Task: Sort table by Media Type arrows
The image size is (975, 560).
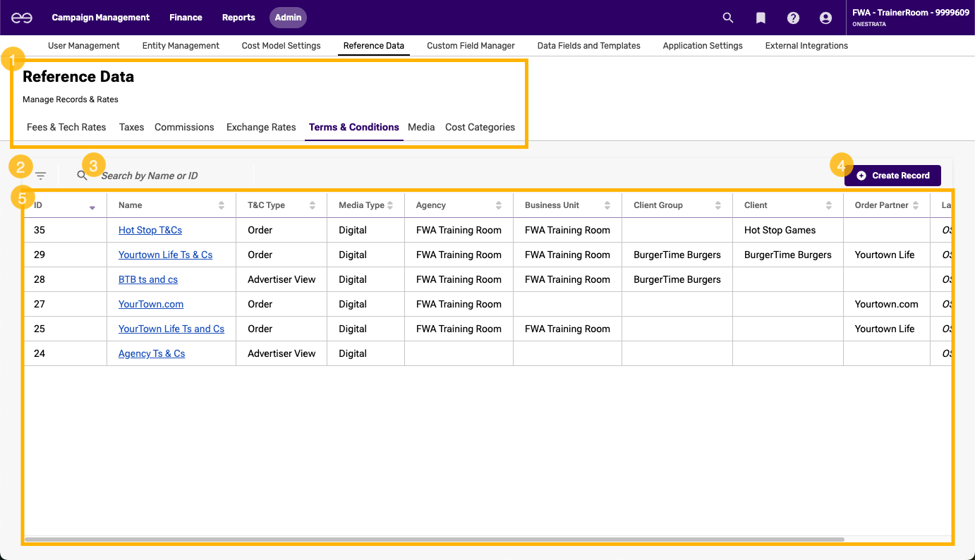Action: point(390,205)
